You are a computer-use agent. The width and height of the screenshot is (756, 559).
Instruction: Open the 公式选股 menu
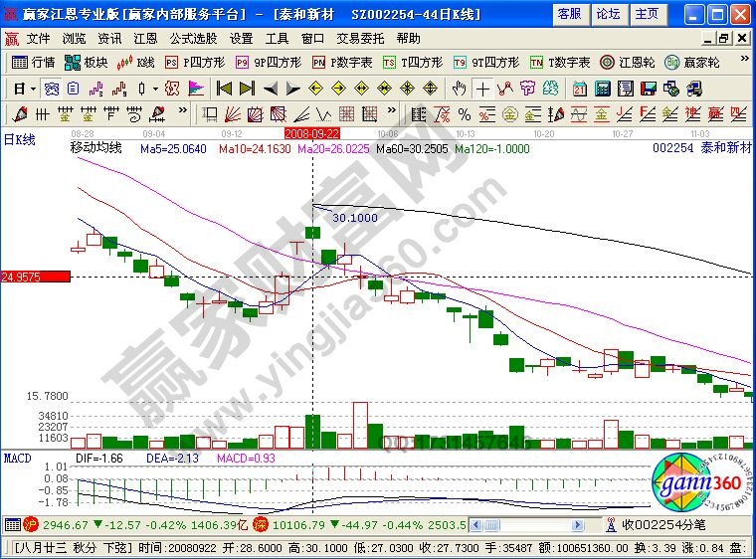click(x=193, y=38)
